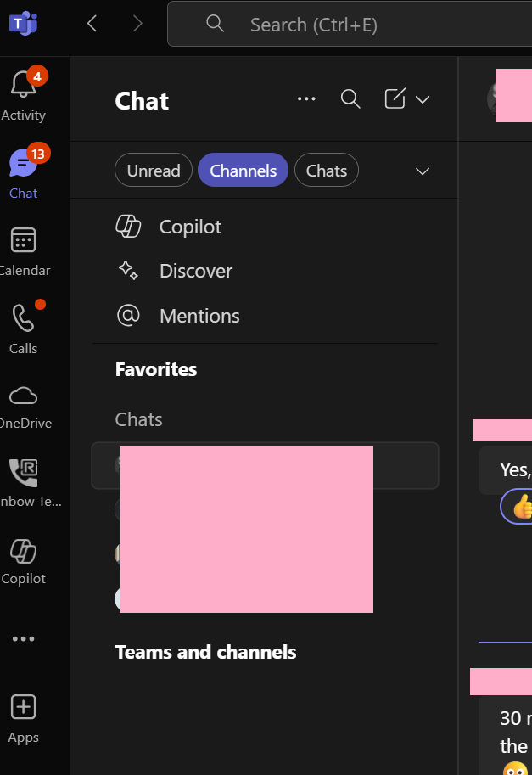Viewport: 532px width, 775px height.
Task: Go back with the left arrow
Action: coord(92,23)
